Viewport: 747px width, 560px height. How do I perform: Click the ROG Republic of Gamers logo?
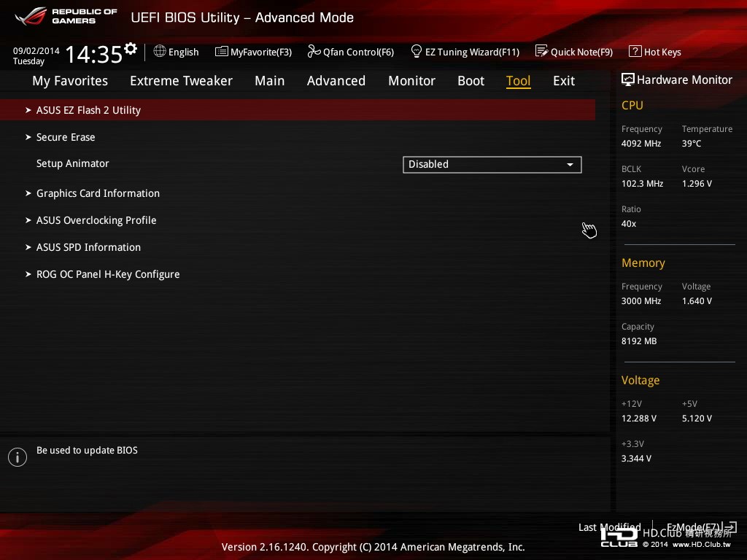pos(66,16)
